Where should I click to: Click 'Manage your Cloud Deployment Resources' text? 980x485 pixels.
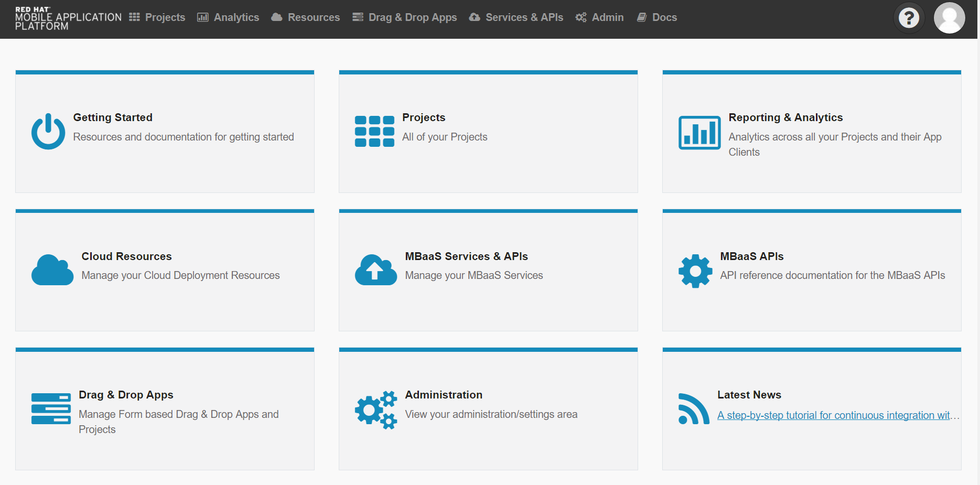pyautogui.click(x=180, y=275)
